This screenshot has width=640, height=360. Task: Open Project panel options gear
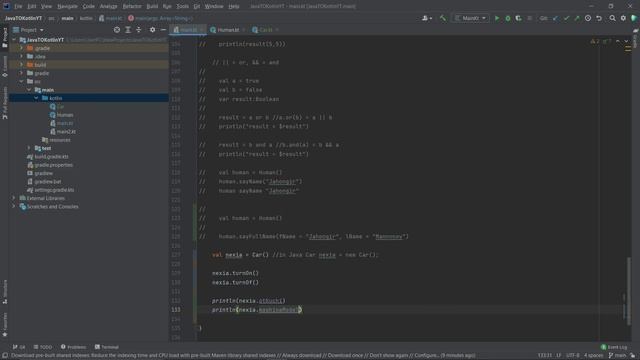click(x=152, y=30)
